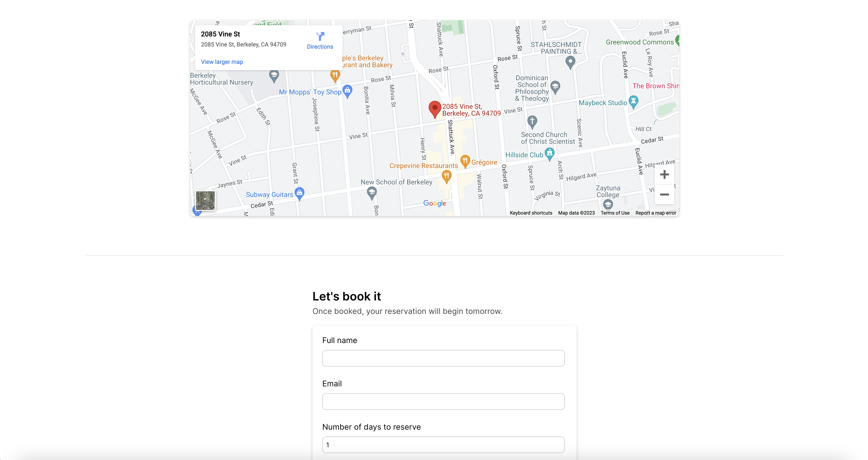Switch to satellite view thumbnail

click(x=205, y=200)
